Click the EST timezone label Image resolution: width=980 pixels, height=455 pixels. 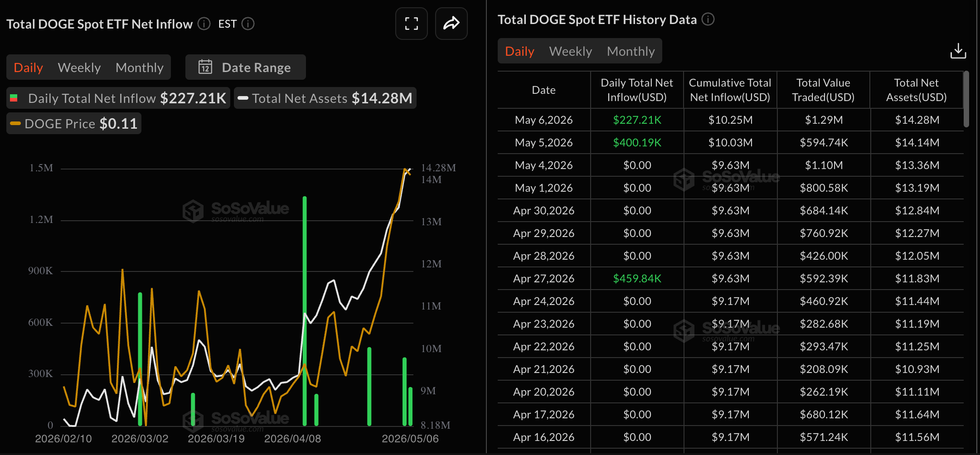click(228, 24)
